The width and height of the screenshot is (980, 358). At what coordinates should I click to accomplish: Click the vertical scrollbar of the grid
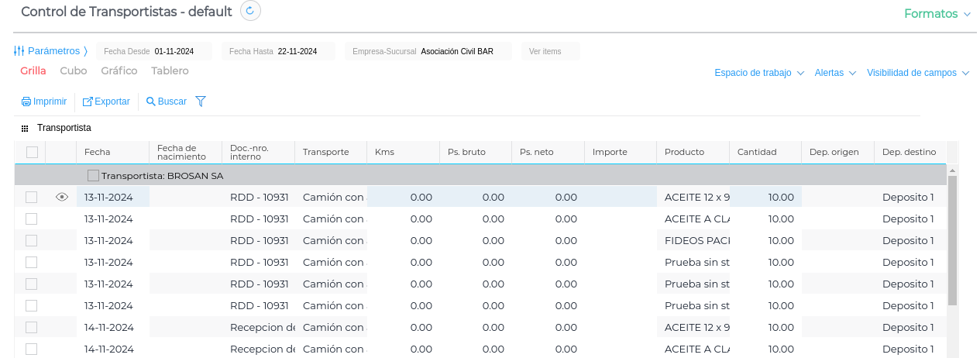952,240
